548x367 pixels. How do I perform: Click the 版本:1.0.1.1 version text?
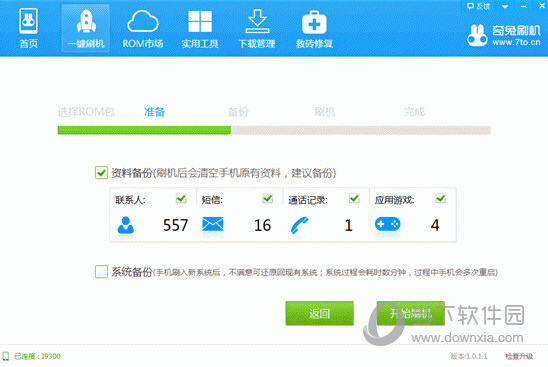point(469,356)
